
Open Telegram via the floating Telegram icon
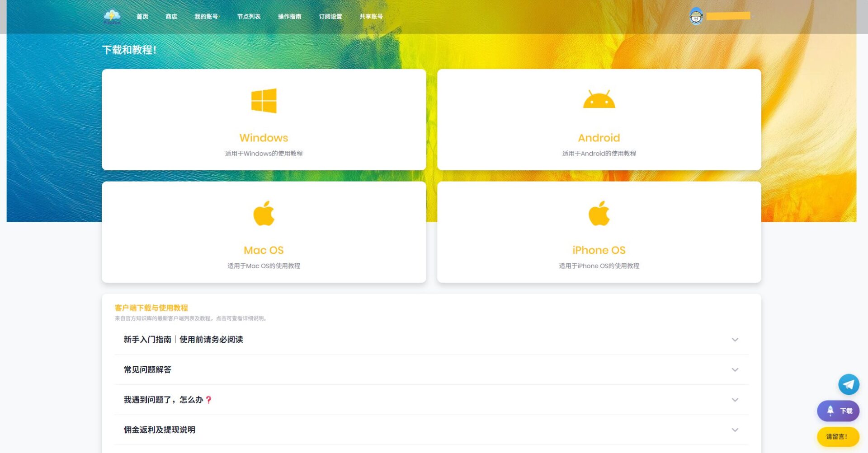[x=849, y=384]
